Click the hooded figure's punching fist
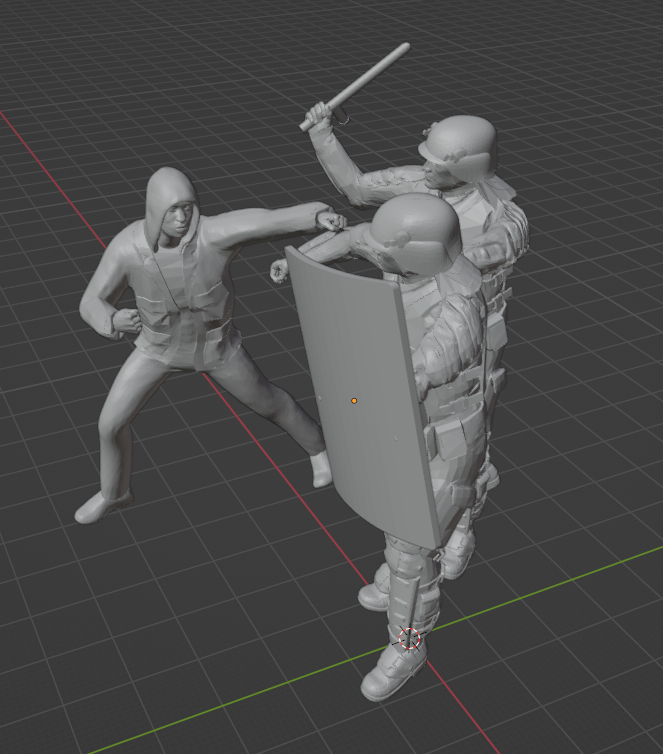This screenshot has height=754, width=663. (x=332, y=221)
